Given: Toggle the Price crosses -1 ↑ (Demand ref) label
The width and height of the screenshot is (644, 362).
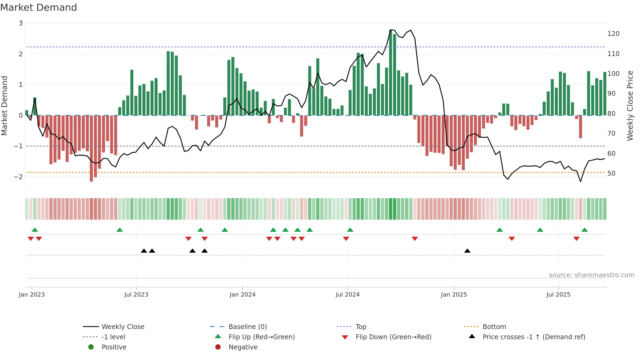Looking at the screenshot, I should [x=534, y=337].
